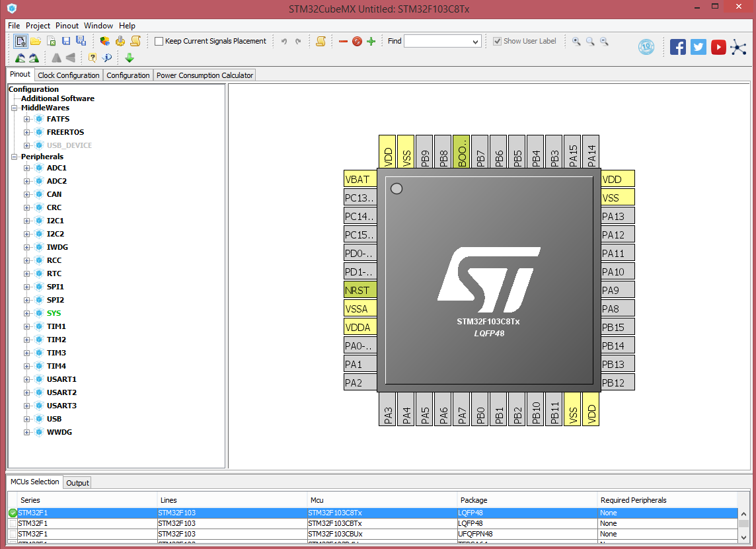Click the PA0 pin on the chip

(360, 346)
